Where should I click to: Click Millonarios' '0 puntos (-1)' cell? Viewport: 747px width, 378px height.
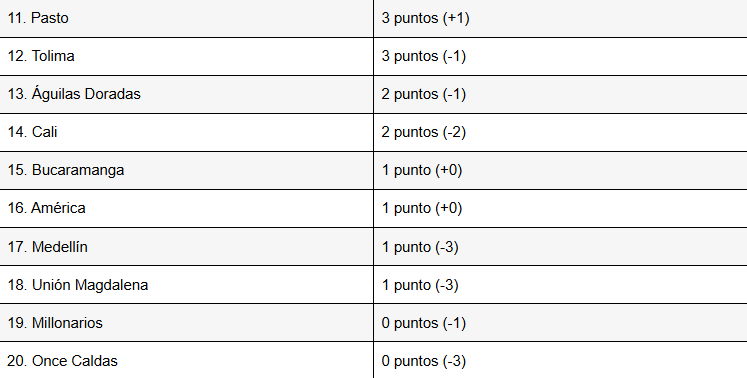(561, 322)
